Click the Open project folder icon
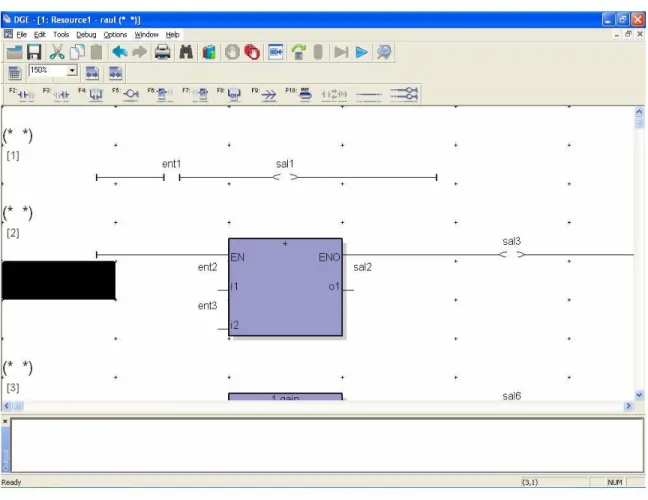This screenshot has width=648, height=500. [14, 52]
